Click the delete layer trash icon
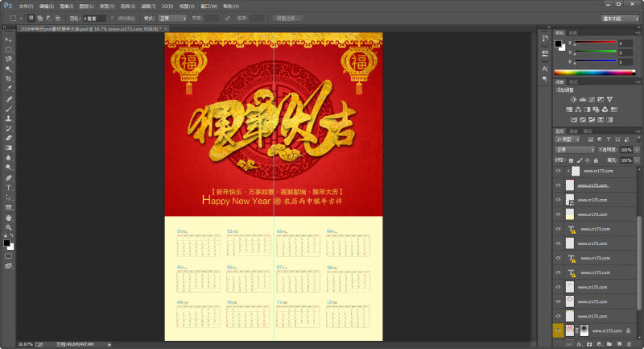The width and height of the screenshot is (644, 349). pyautogui.click(x=629, y=344)
